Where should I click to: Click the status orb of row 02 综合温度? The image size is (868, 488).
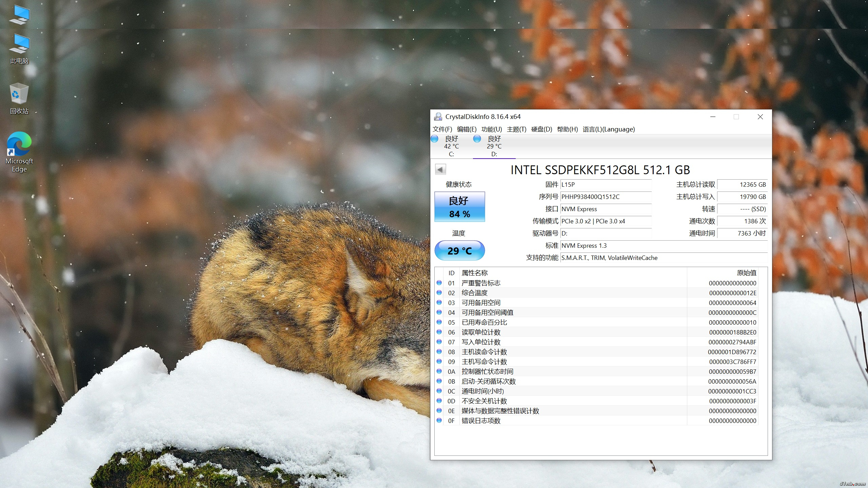coord(439,292)
